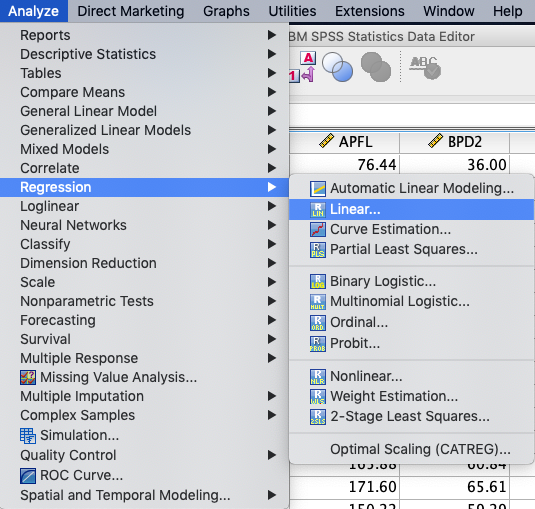Select Scale menu entry

(x=144, y=282)
